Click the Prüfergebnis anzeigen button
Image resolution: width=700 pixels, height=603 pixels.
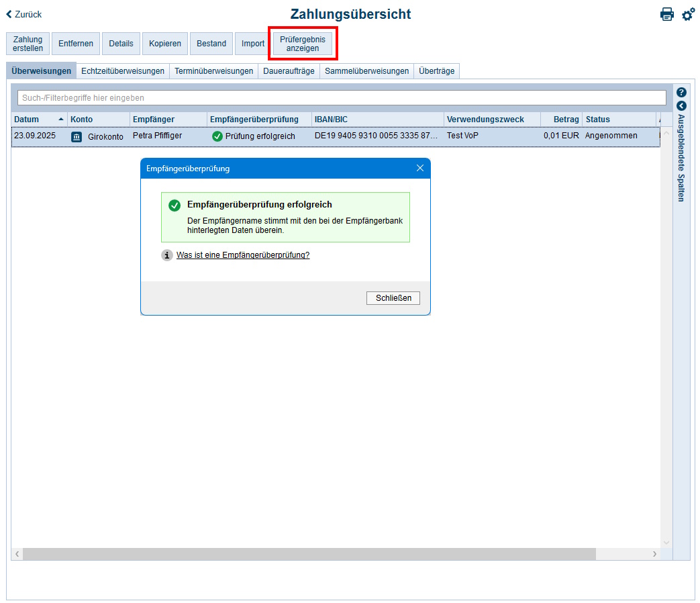click(302, 44)
